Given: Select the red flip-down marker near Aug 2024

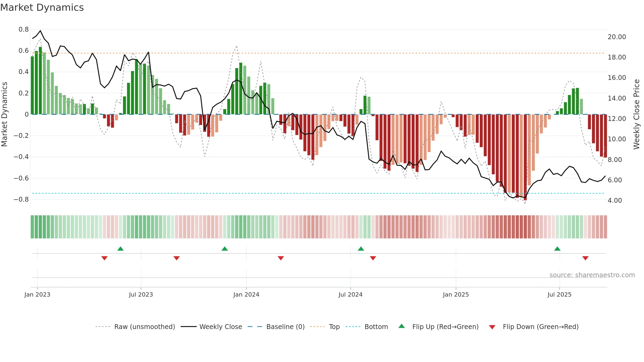Looking at the screenshot, I should pos(373,258).
